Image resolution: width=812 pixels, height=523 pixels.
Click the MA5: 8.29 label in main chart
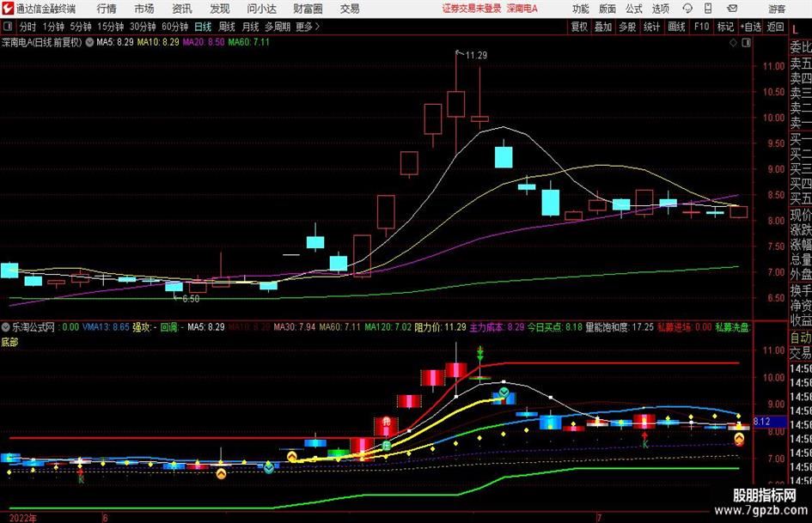pos(114,42)
